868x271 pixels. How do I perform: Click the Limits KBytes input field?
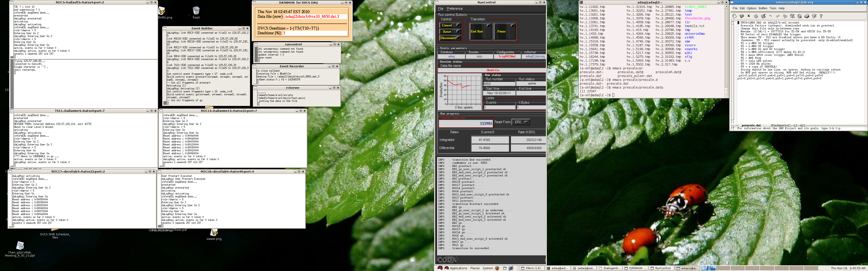click(531, 107)
